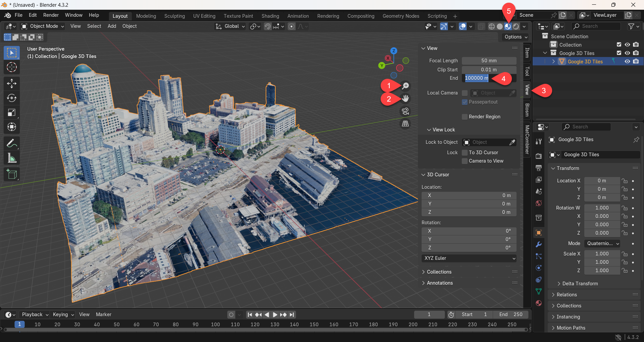Switch to wireframe viewport shading
Screen dimensions: 644x342
click(492, 26)
